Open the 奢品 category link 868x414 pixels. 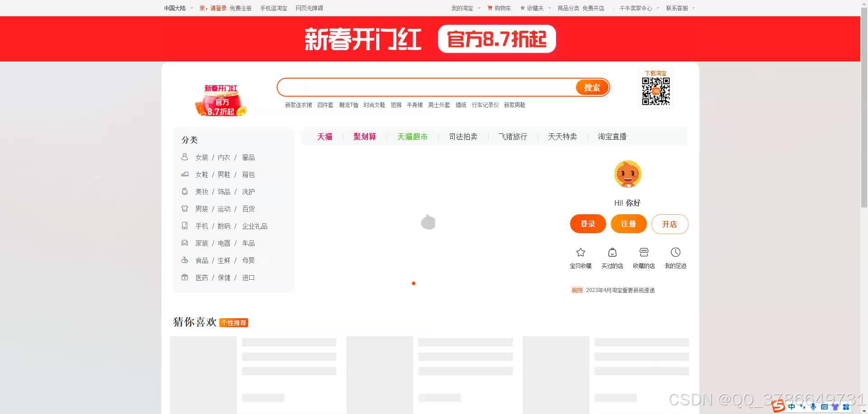[x=248, y=157]
